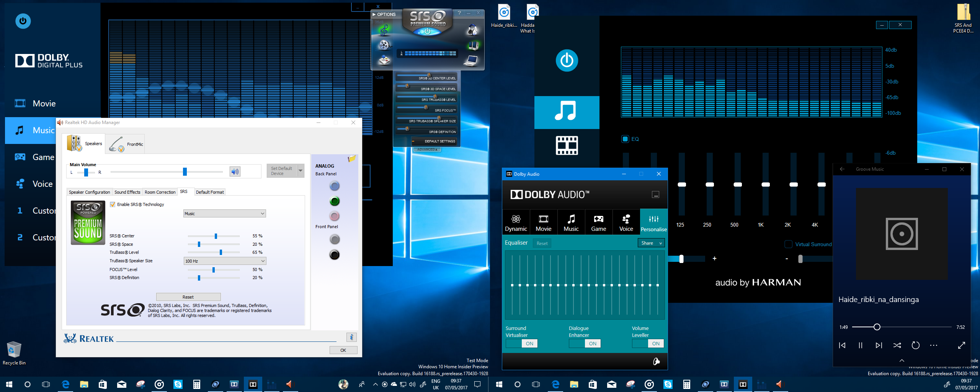This screenshot has height=392, width=980.
Task: Toggle the EQ checkbox in Harman audio
Action: (625, 139)
